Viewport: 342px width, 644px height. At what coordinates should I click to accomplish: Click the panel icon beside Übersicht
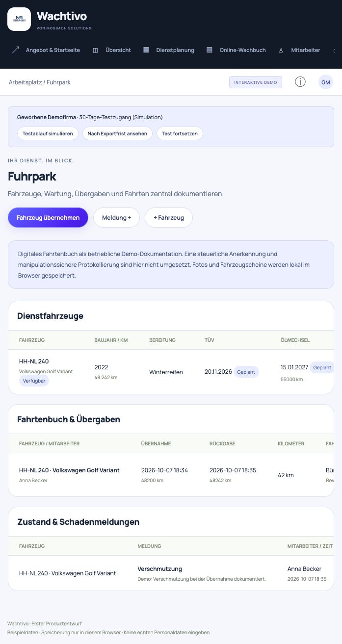point(95,50)
